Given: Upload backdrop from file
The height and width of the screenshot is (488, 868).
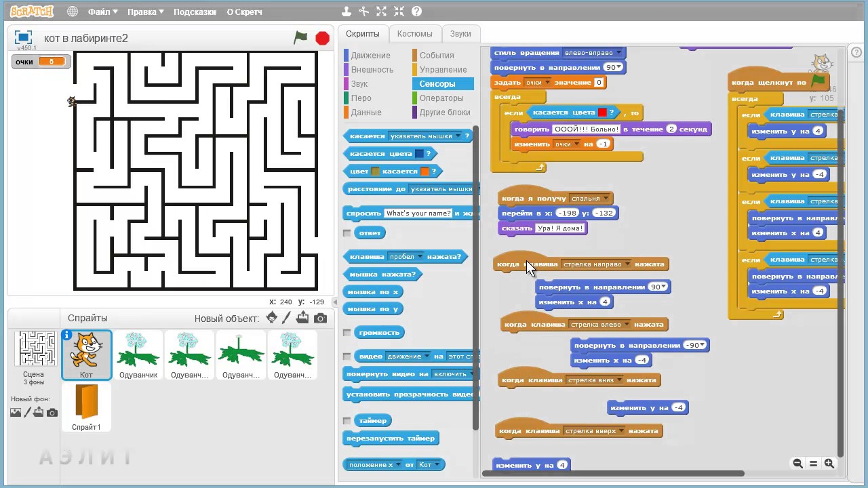Looking at the screenshot, I should [39, 412].
